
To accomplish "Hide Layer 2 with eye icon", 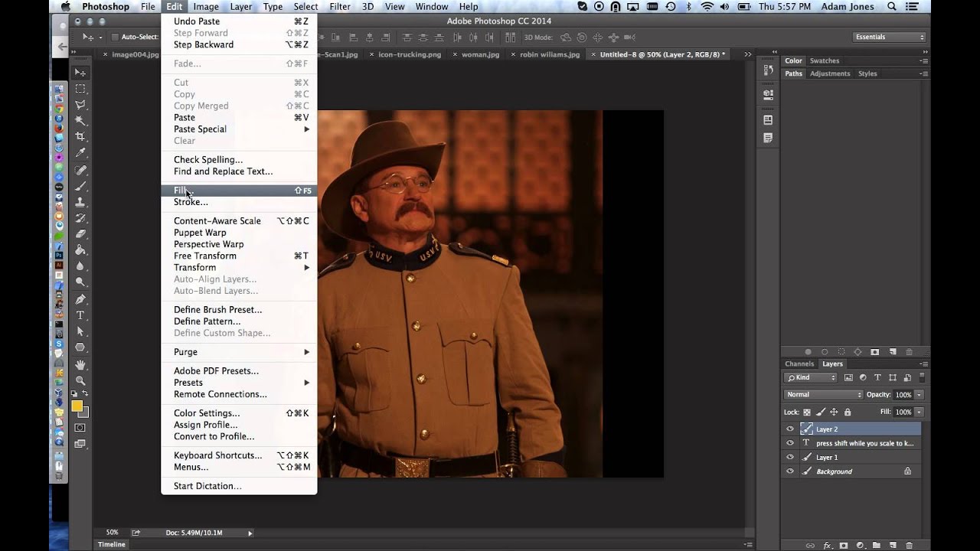I will 790,429.
